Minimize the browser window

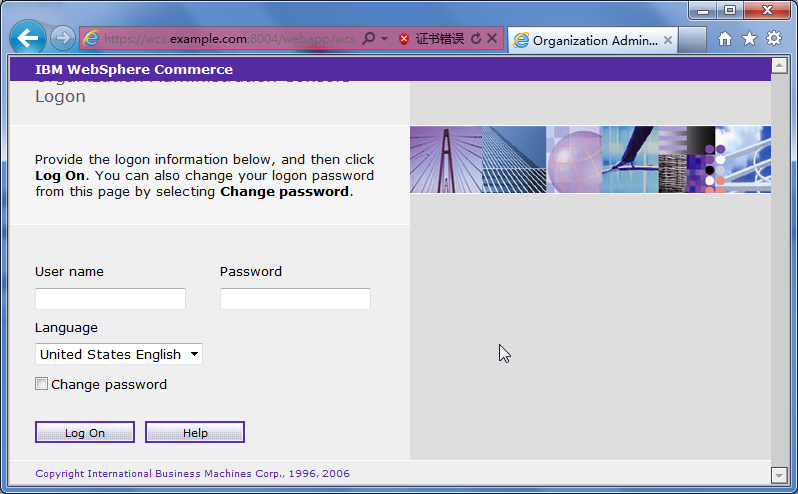(x=703, y=10)
